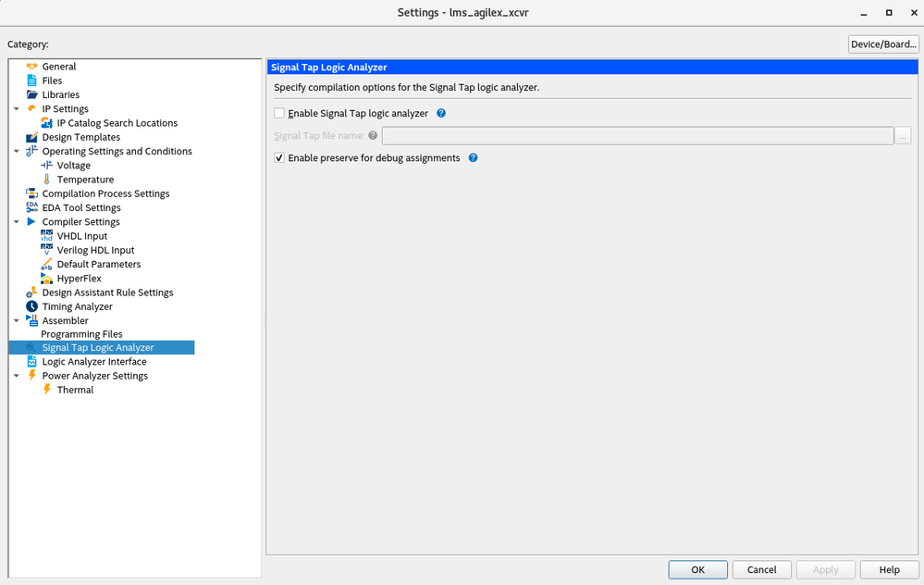This screenshot has width=924, height=585.
Task: Click the VHDL Input icon
Action: (x=46, y=236)
